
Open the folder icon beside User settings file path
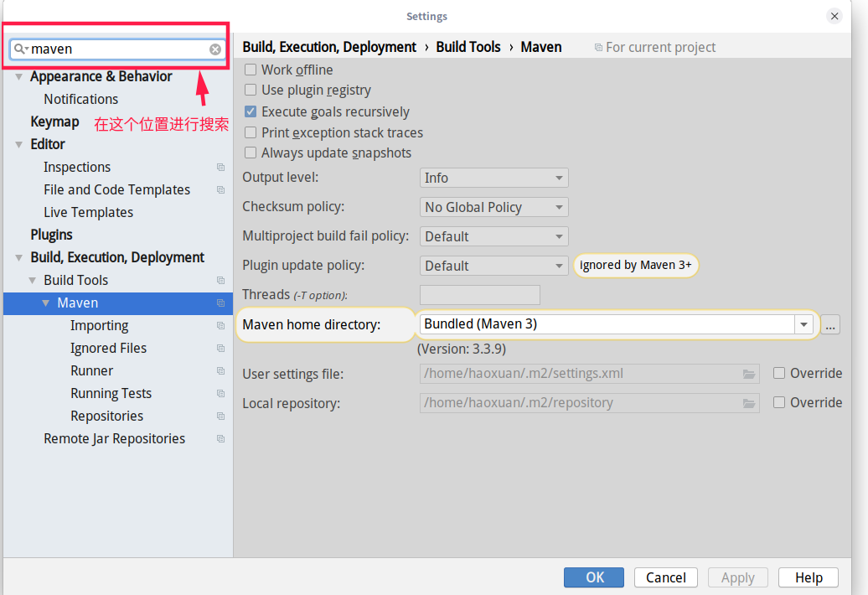tap(749, 373)
